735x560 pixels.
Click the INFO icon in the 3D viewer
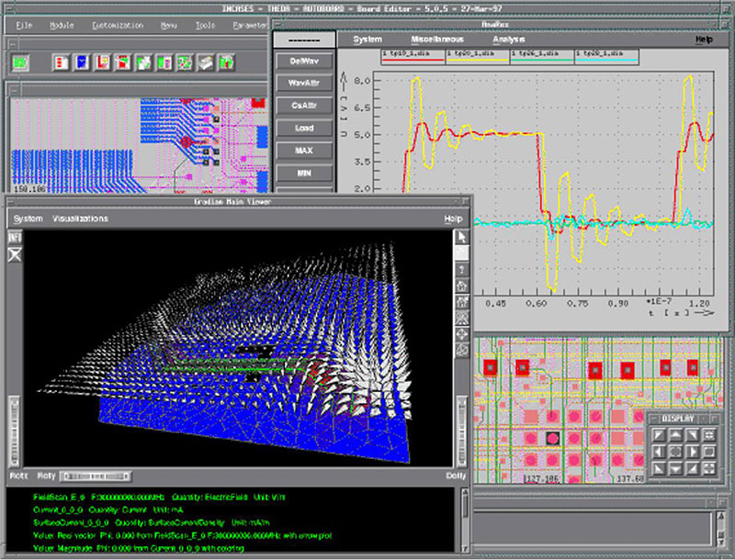click(x=15, y=238)
